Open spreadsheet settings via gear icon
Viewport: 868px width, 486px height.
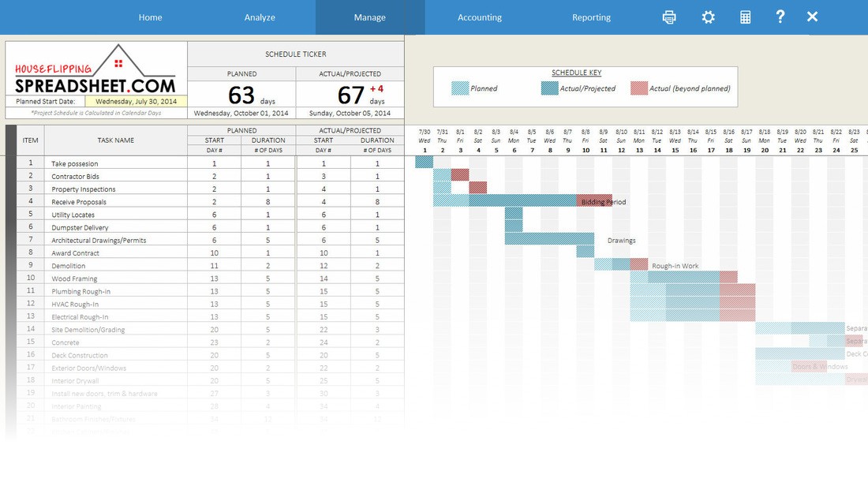click(708, 17)
